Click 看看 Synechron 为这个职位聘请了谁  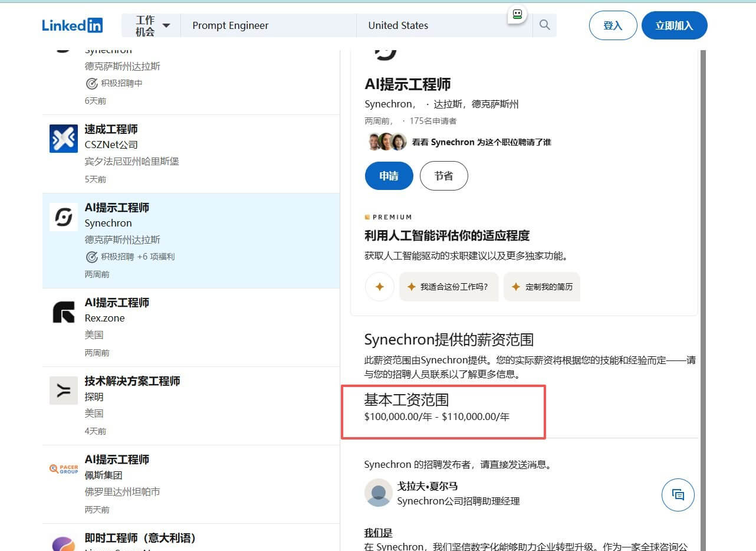[x=481, y=142]
